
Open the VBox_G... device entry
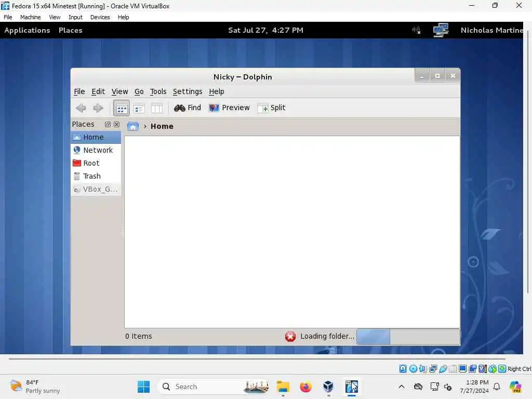click(96, 189)
